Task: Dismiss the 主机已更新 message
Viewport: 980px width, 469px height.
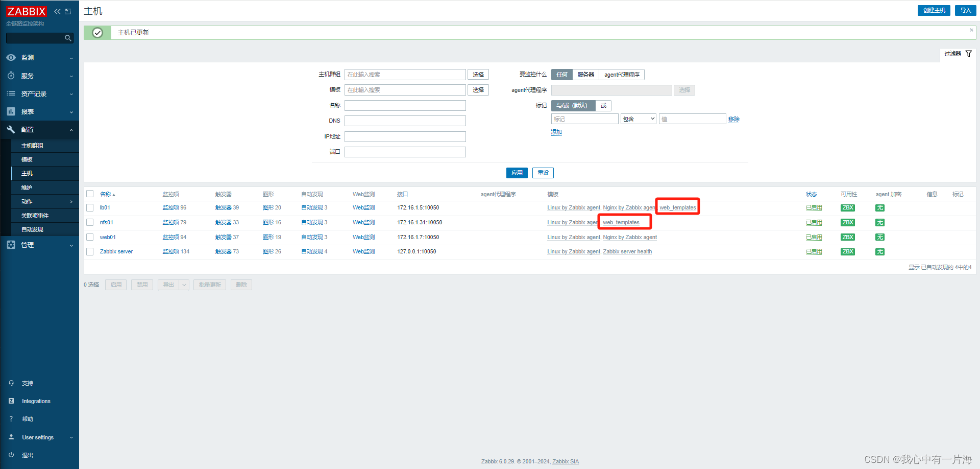Action: pyautogui.click(x=971, y=30)
